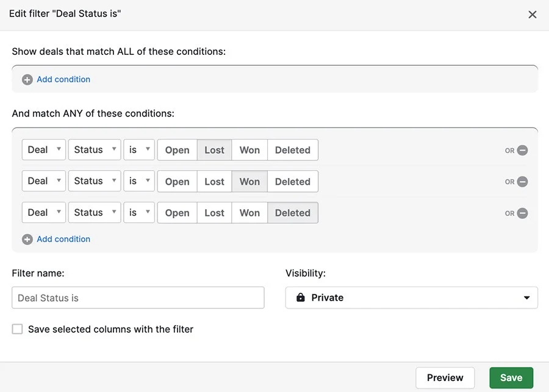
Task: Choose Deleted status in the first condition row
Action: click(x=293, y=150)
